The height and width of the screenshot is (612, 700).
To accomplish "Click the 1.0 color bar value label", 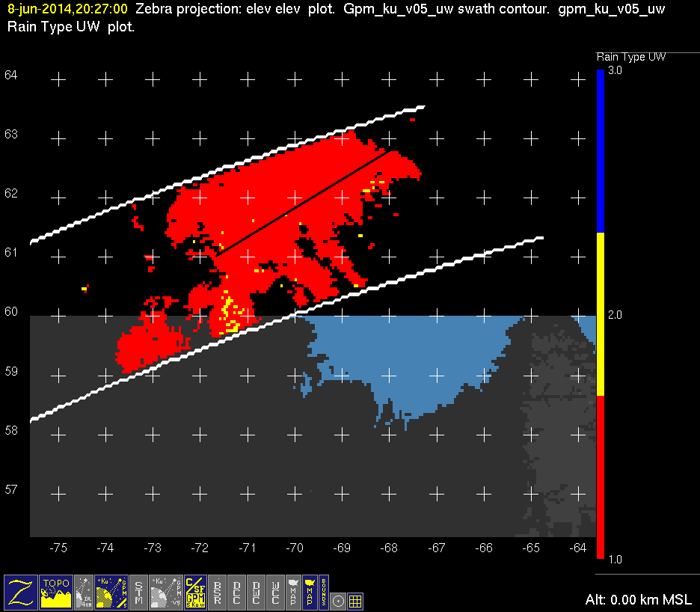I will click(615, 560).
